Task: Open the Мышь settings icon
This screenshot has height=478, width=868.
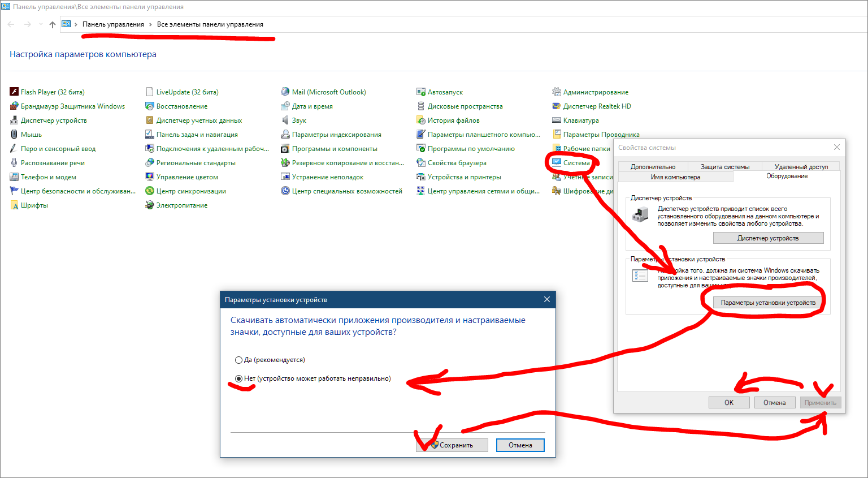Action: point(14,134)
